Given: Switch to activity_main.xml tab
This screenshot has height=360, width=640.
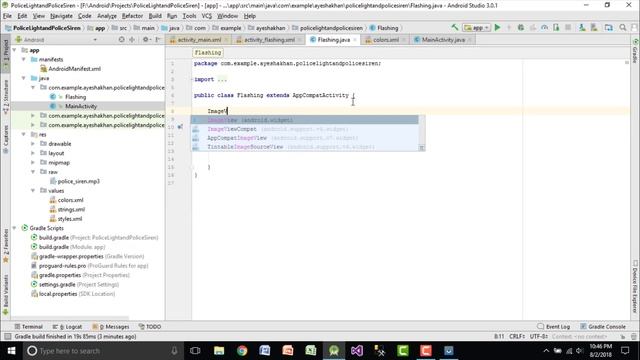Looking at the screenshot, I should pos(199,40).
